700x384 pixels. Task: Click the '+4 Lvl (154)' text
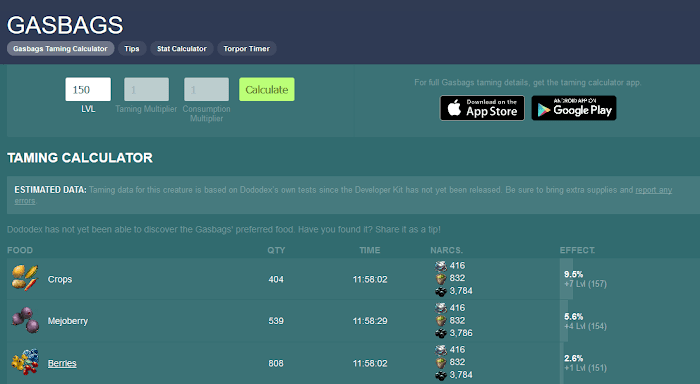pos(585,326)
